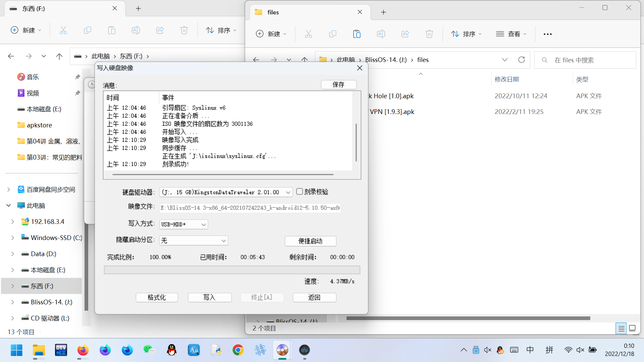
Task: Click the up-arrow navigation icon in F: window
Action: pos(59,56)
